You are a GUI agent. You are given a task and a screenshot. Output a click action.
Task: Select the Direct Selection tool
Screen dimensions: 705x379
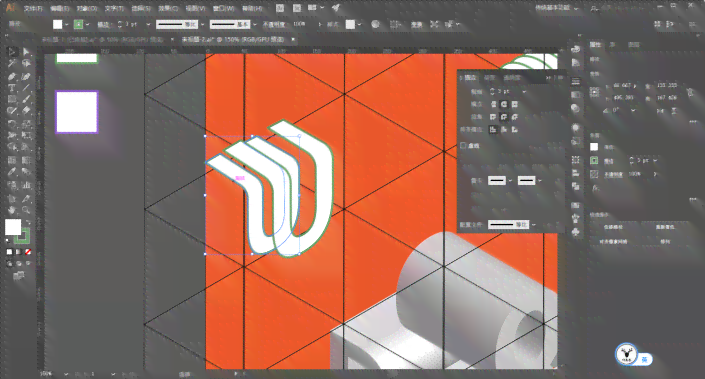[x=26, y=52]
